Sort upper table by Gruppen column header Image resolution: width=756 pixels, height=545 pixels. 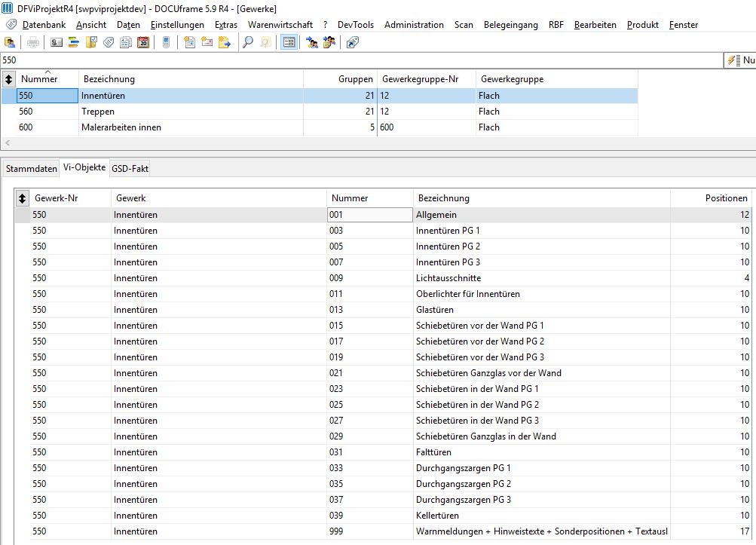[340, 78]
